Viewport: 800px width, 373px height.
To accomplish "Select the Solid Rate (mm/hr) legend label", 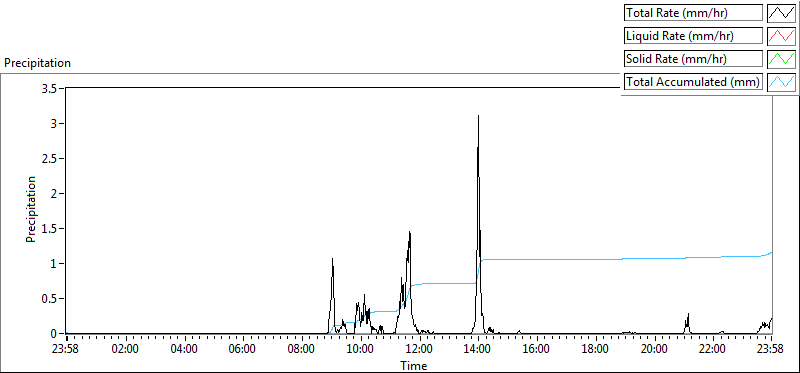I will point(693,59).
